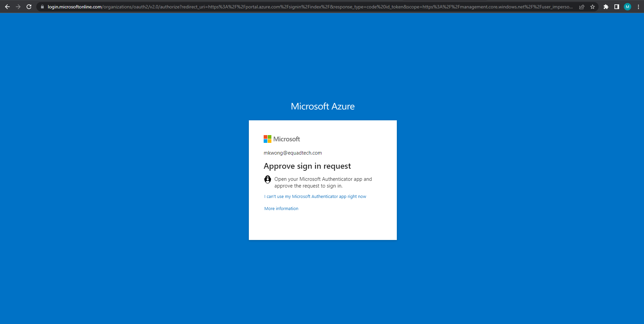
Task: Open the More information link
Action: pos(281,209)
